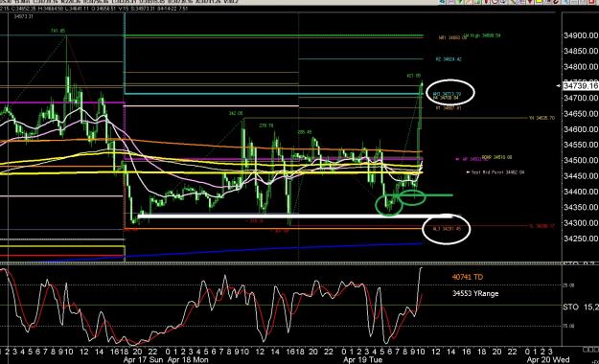Click the current price marker 34739.16
This screenshot has width=599, height=364.
tap(581, 86)
